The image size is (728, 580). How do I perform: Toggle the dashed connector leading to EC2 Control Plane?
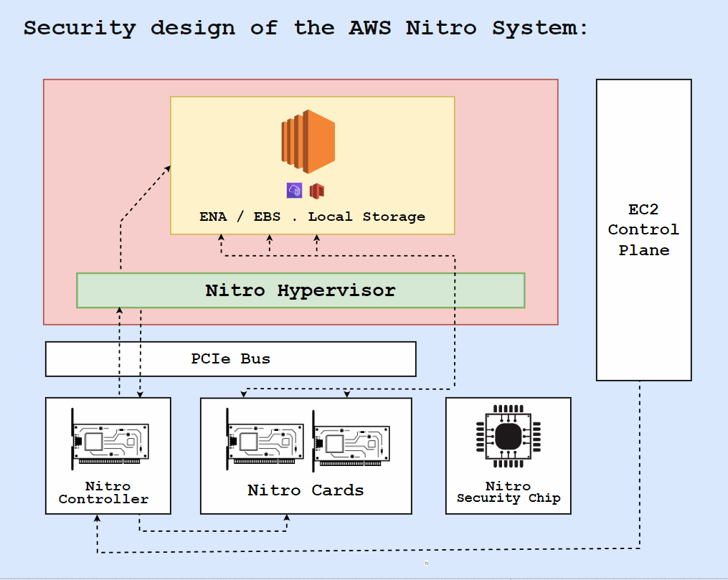pos(640,466)
